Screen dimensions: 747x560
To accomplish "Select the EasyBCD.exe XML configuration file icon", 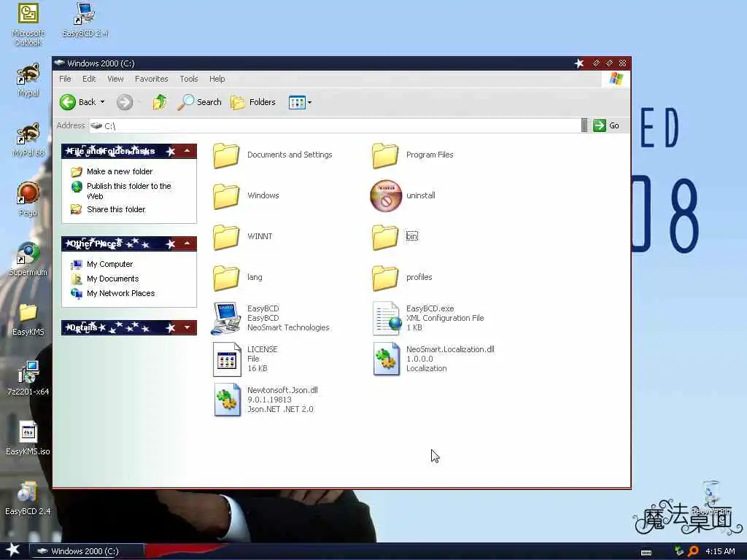I will 387,318.
